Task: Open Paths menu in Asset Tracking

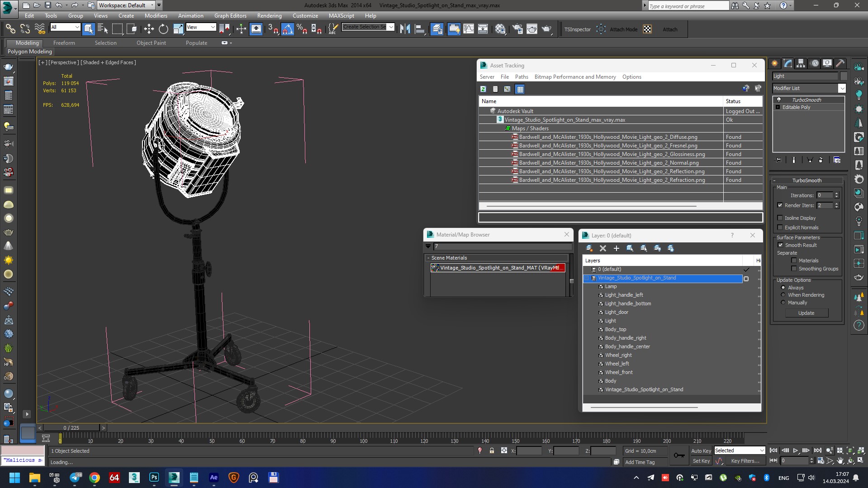Action: click(522, 77)
